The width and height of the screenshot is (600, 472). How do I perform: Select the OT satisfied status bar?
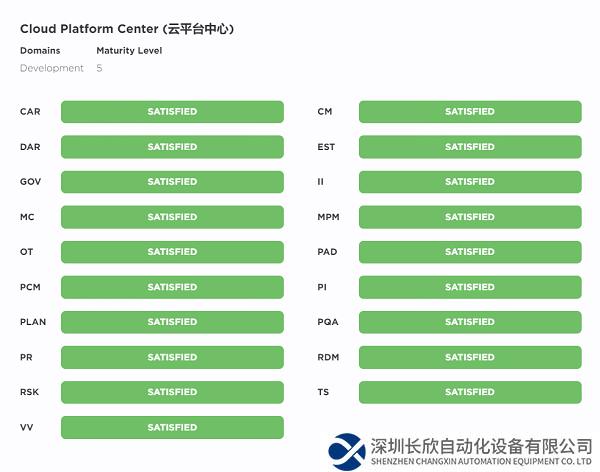click(x=172, y=252)
